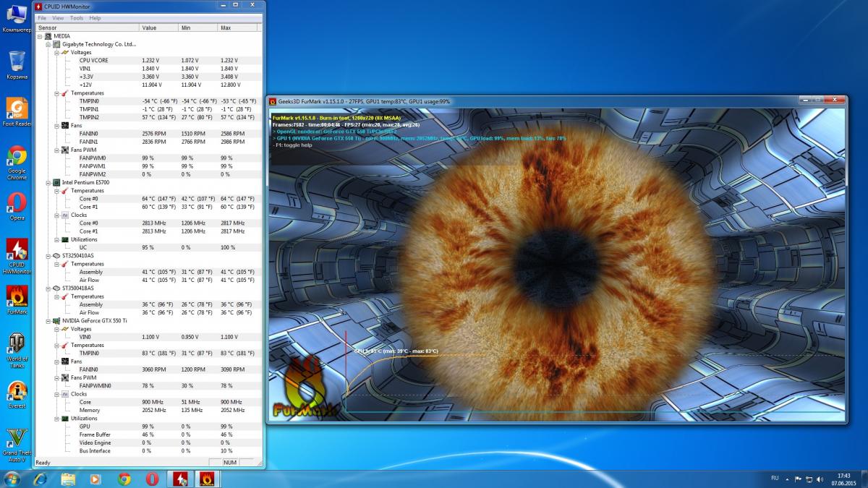Select the Google Chrome desktop shortcut
The height and width of the screenshot is (488, 868).
[16, 163]
